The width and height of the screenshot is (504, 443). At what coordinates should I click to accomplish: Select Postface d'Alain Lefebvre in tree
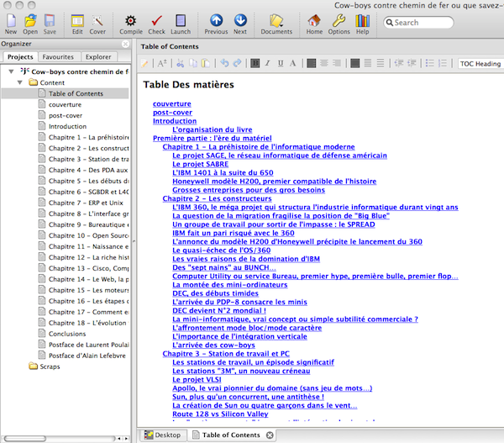click(87, 356)
